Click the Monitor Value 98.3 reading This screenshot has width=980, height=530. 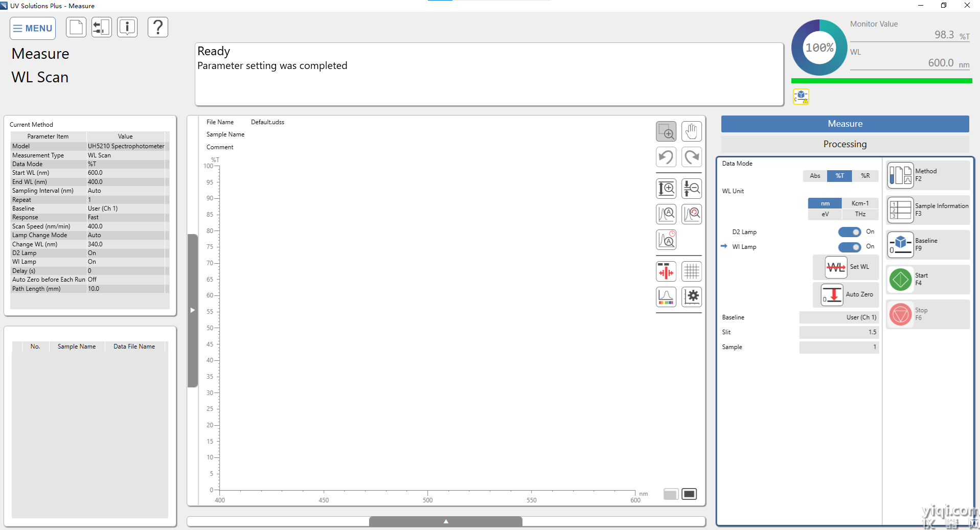pos(944,35)
